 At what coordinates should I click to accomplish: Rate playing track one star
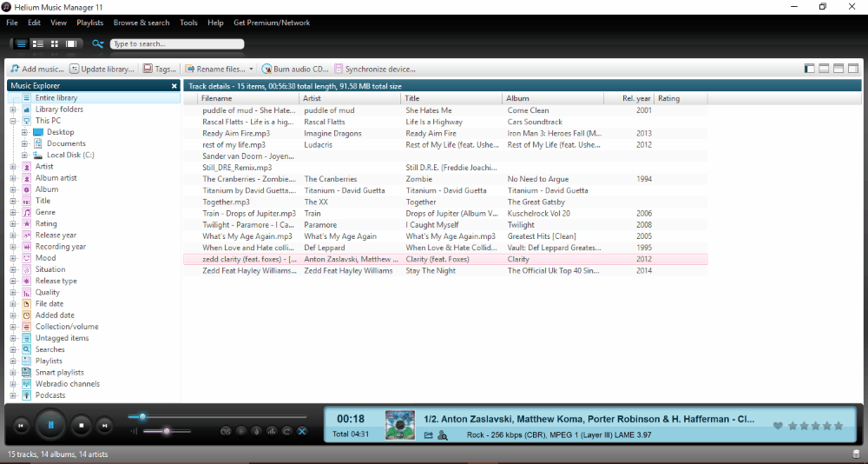click(792, 426)
